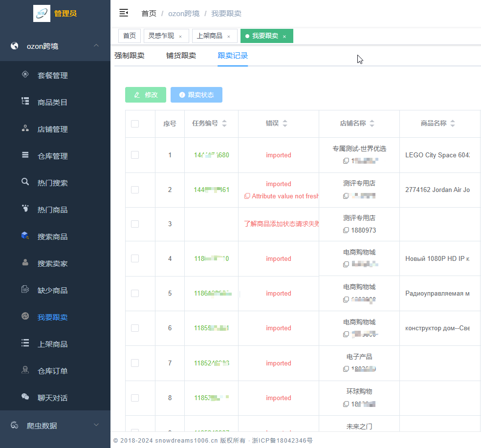
Task: Click the 聊天对话 chat icon
Action: 25,397
